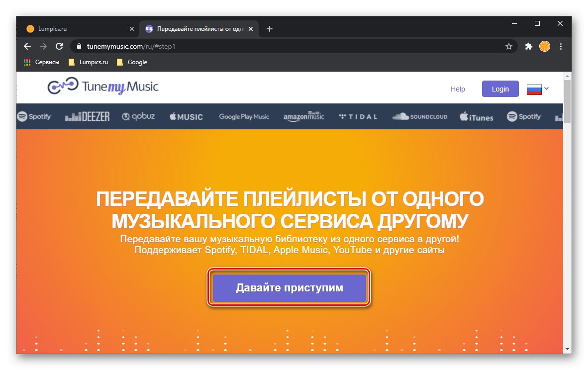Minimize the browser window
The height and width of the screenshot is (370, 588).
coord(514,23)
